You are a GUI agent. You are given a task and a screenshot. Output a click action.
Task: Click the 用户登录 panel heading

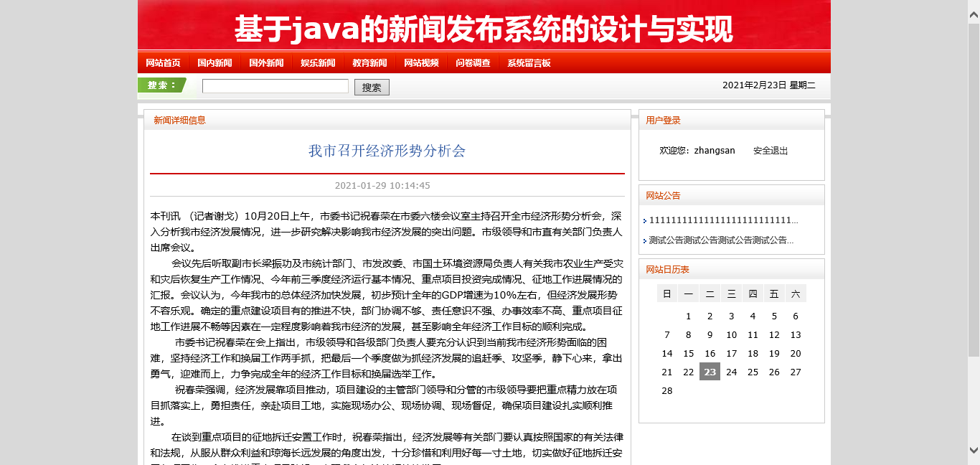click(x=663, y=121)
